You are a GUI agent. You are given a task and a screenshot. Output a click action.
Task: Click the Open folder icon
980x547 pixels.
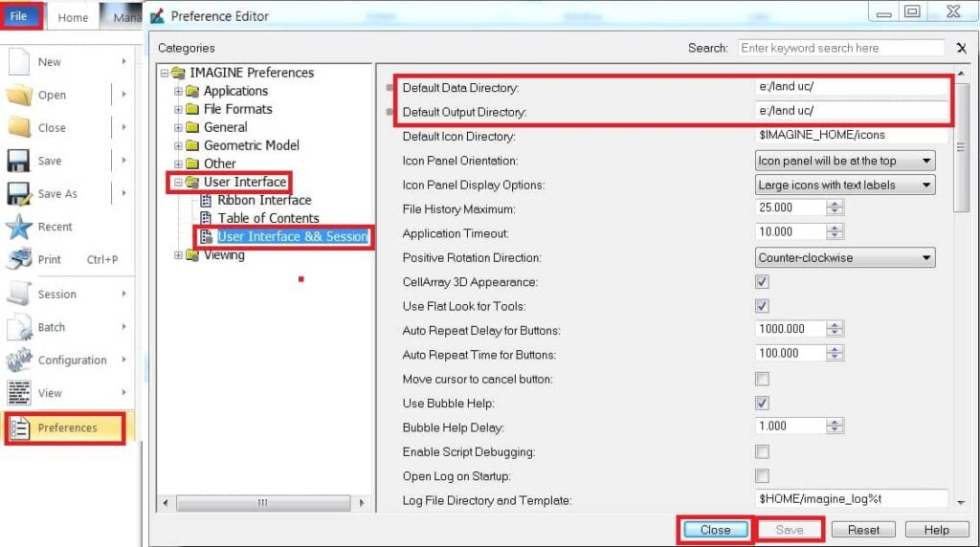[19, 95]
